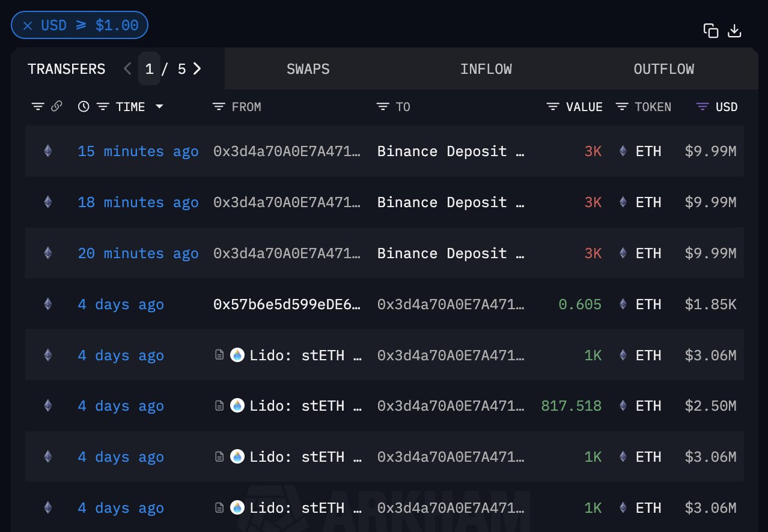Click the ETH token icon in the 15 minutes ago row
This screenshot has width=768, height=532.
click(x=623, y=151)
